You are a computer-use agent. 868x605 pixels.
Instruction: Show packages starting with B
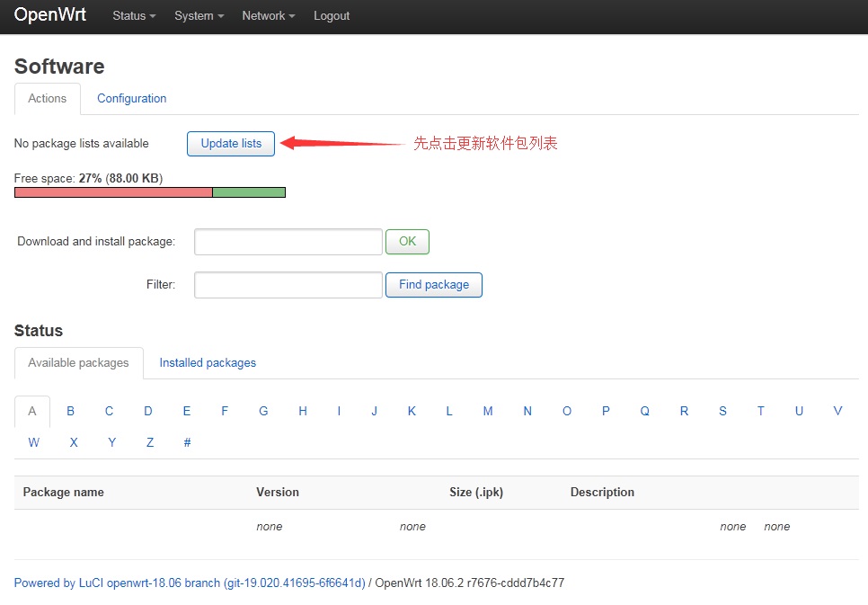70,411
